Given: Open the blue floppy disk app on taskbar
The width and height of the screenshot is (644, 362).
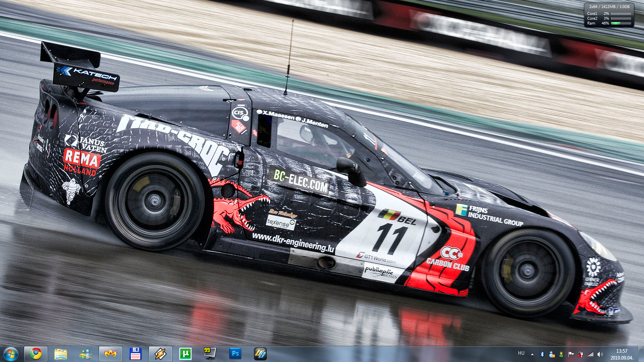Looking at the screenshot, I should 135,354.
